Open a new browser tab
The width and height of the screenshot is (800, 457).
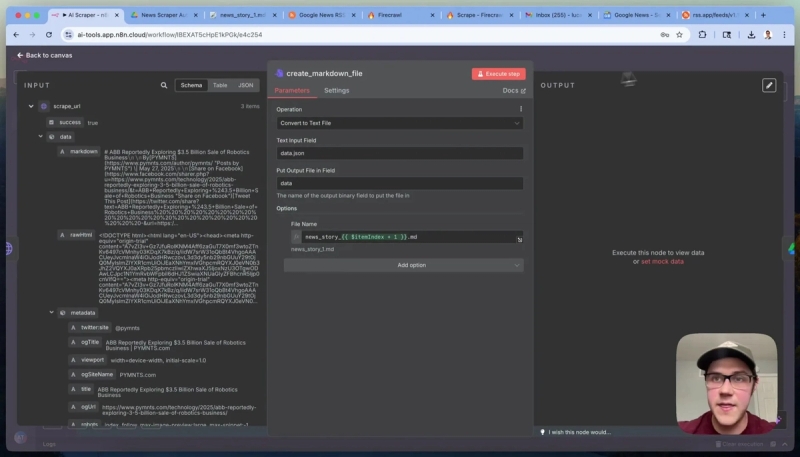click(x=763, y=15)
